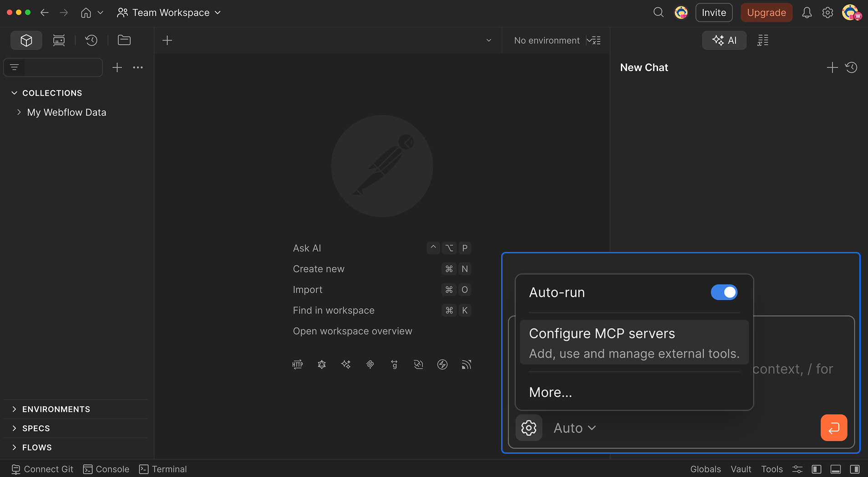Create new MCP request icon

[x=370, y=364]
